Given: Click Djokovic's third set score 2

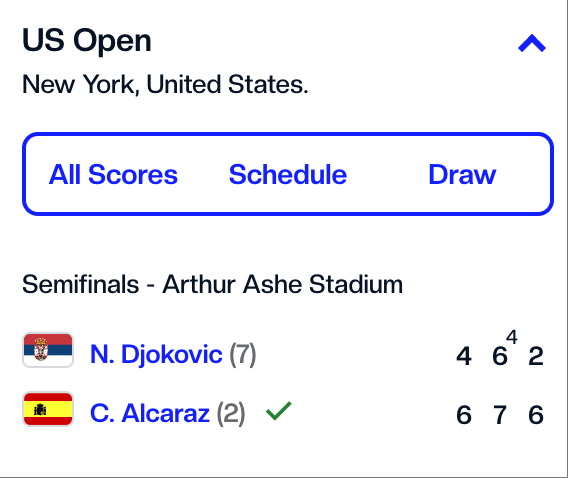Looking at the screenshot, I should point(536,356).
